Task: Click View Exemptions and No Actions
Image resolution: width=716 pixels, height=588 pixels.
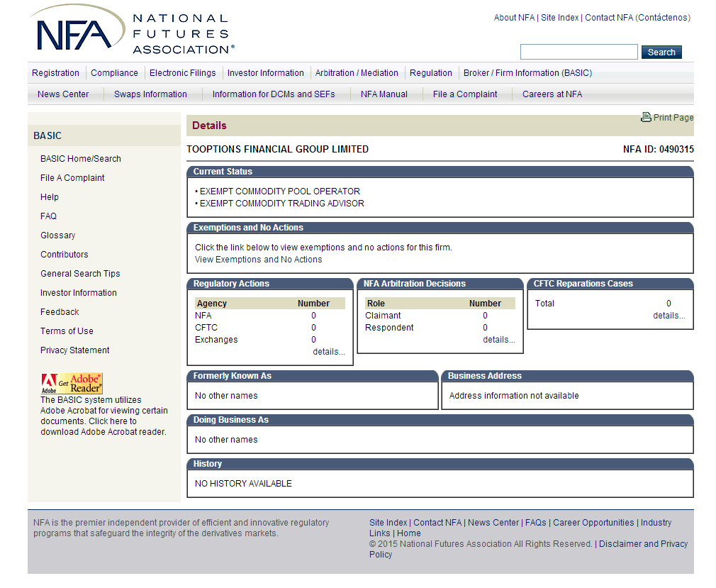Action: pyautogui.click(x=259, y=260)
